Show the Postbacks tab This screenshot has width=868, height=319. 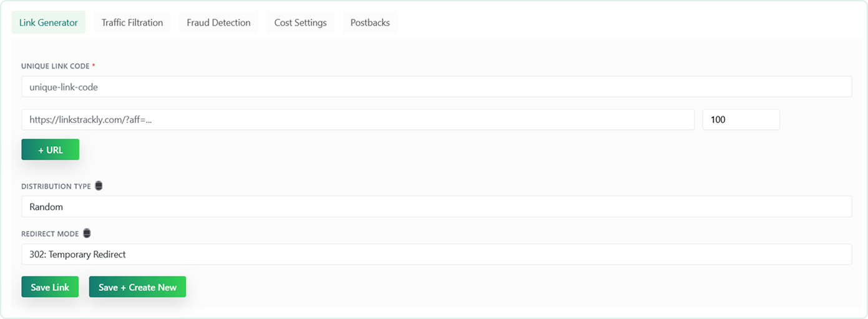(x=370, y=22)
